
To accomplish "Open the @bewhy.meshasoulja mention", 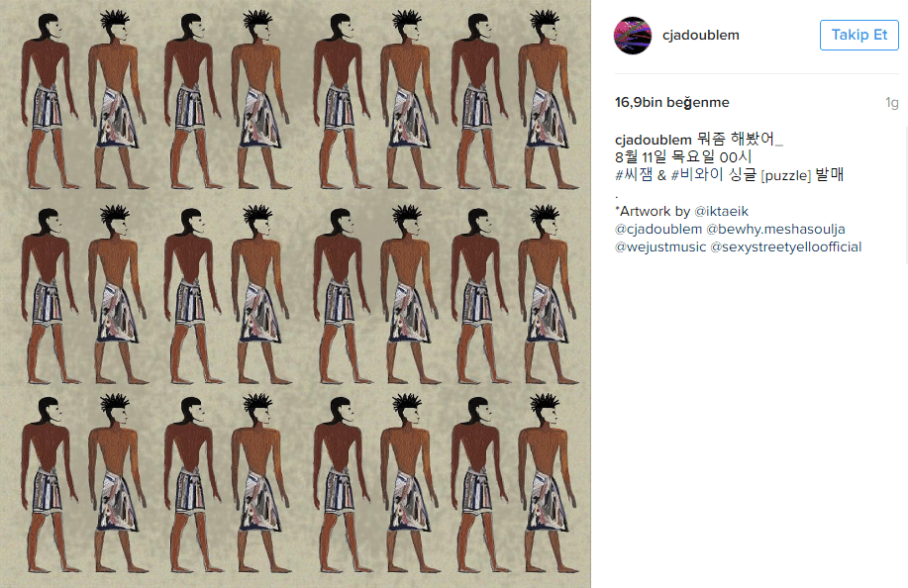I will point(775,230).
